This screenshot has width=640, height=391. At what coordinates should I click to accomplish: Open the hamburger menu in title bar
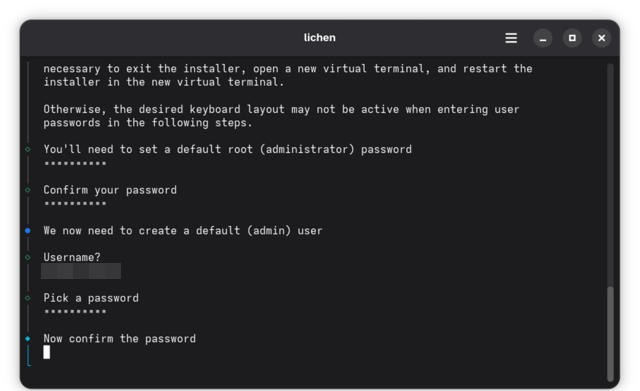(511, 38)
